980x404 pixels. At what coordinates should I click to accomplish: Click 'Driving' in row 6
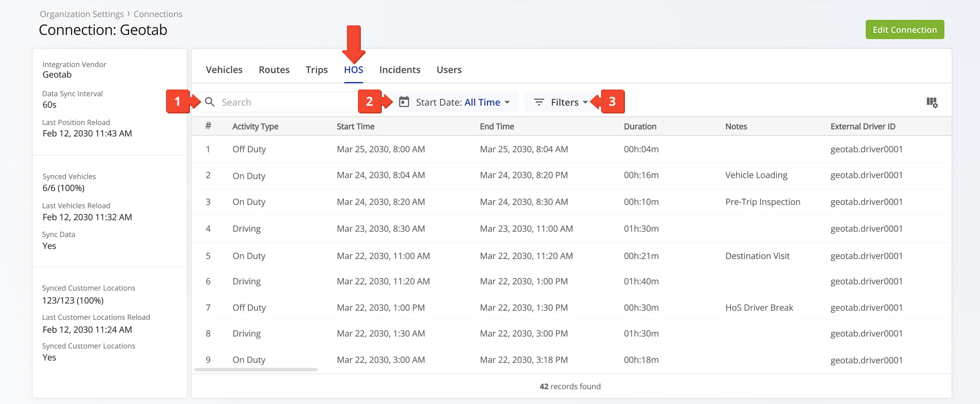click(x=246, y=281)
